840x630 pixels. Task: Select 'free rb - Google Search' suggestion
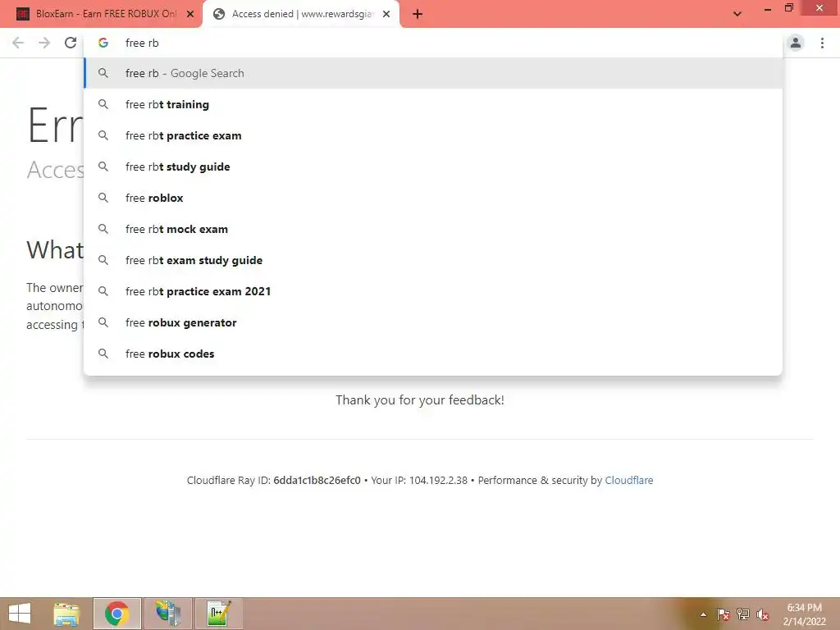433,73
